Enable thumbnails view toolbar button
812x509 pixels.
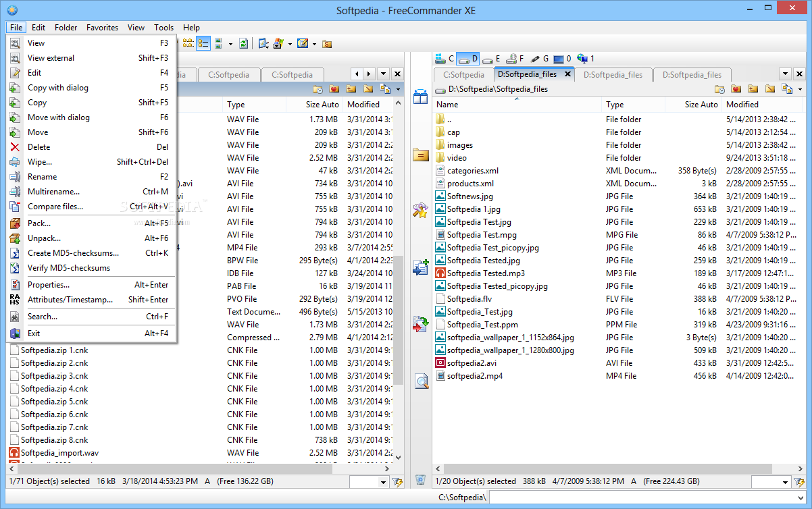click(x=218, y=43)
